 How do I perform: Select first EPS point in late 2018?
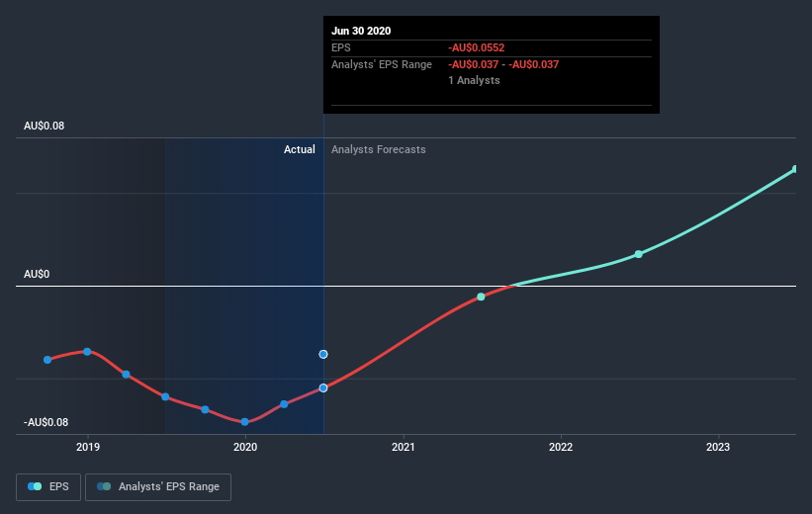tap(47, 360)
